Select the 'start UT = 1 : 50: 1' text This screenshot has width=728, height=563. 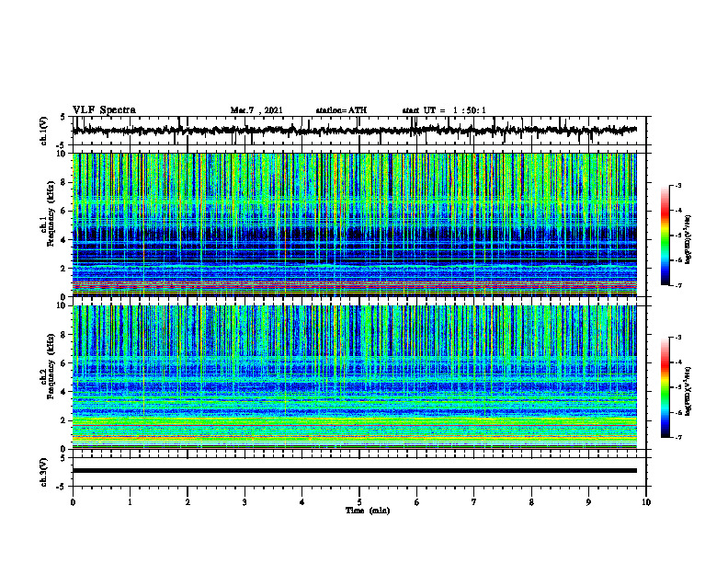coord(444,110)
